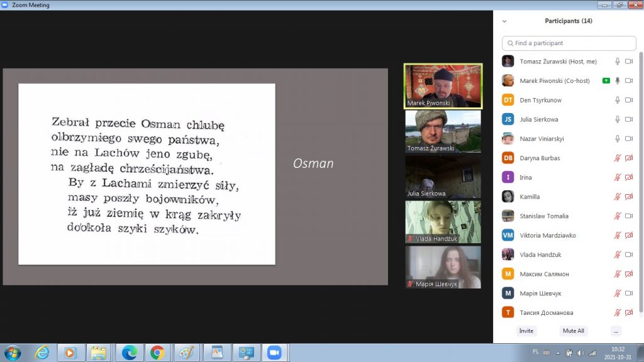Click Stanislaw Tomalia's microphone icon
The height and width of the screenshot is (362, 644).
point(618,216)
